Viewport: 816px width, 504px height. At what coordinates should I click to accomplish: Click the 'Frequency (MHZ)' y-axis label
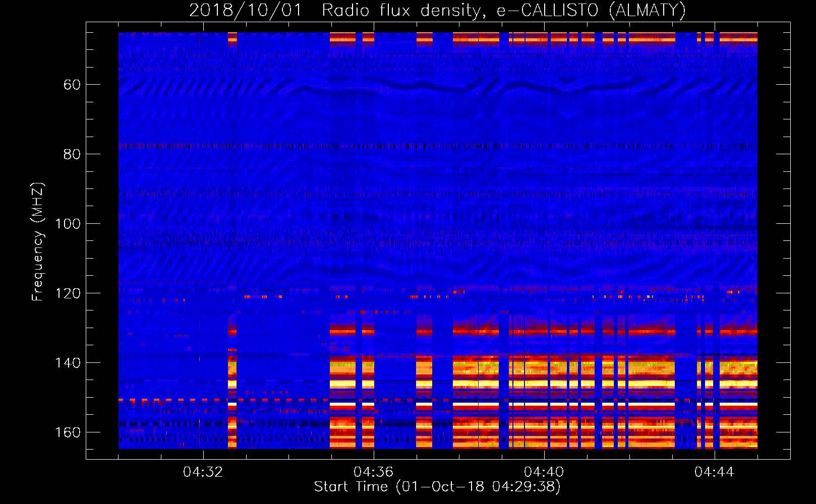click(x=38, y=241)
